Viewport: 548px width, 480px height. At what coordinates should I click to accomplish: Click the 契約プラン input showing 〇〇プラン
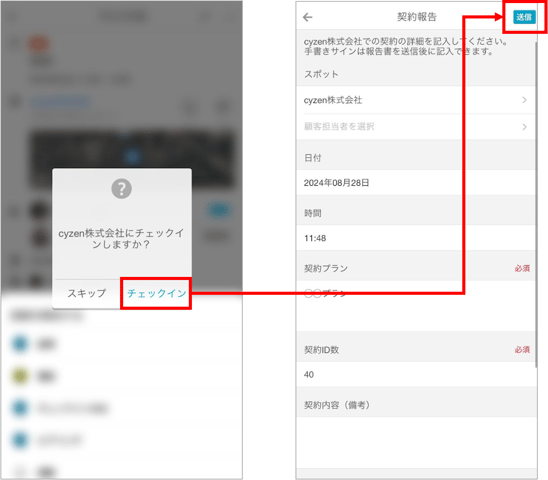416,306
